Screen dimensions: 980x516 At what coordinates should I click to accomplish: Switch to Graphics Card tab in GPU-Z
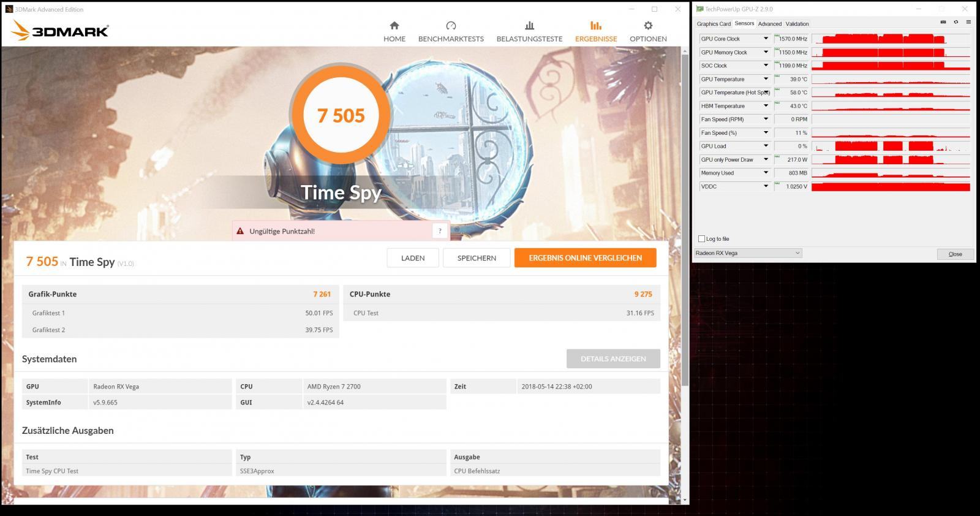click(x=714, y=24)
